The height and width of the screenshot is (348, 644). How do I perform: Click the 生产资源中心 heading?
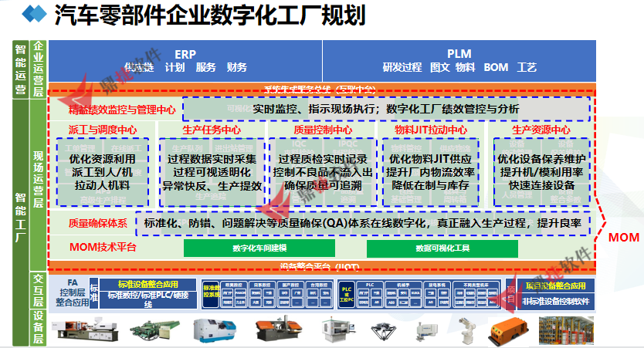click(541, 130)
